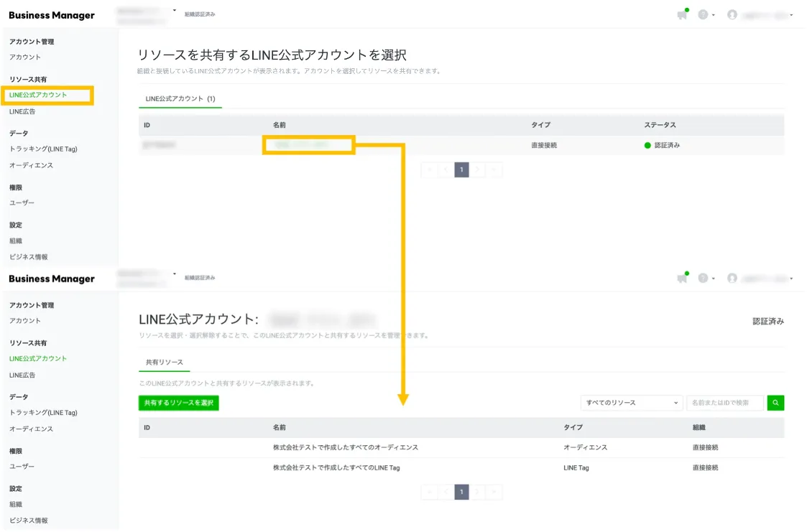The width and height of the screenshot is (807, 532).
Task: Expand the すべてのリソース filter dropdown
Action: (631, 403)
